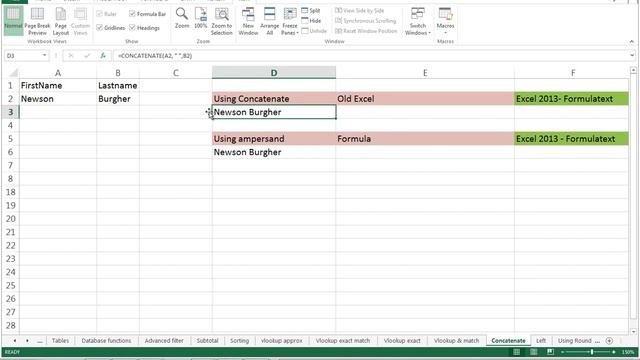Select the Vlookup & match sheet tab
Viewport: 640px width, 360px height.
pos(456,340)
